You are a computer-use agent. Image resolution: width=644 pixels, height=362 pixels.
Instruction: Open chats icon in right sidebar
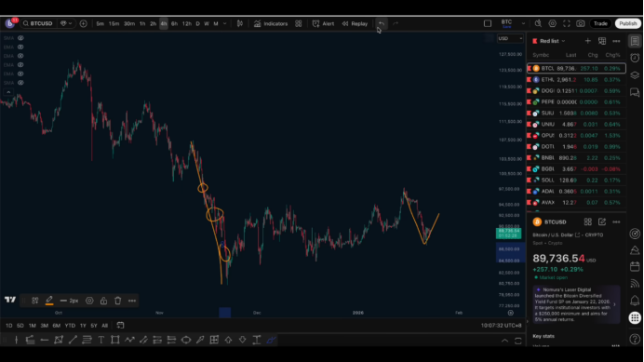pyautogui.click(x=635, y=92)
